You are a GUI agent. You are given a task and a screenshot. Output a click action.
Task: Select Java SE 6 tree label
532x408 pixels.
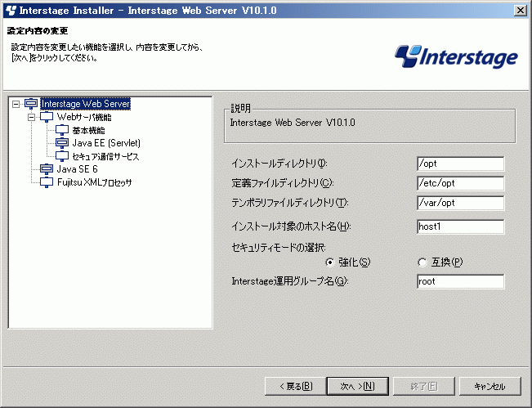(x=77, y=169)
